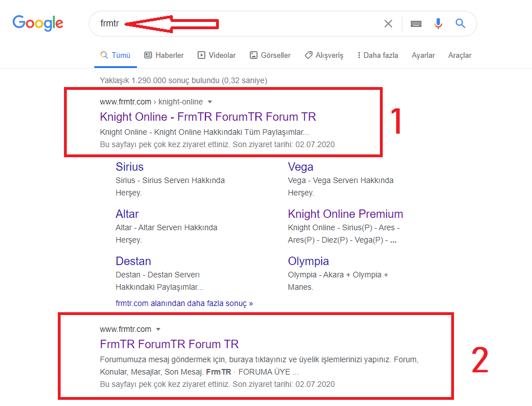
Task: Click frmtr.com alanından daha fazla sonuç link
Action: click(184, 303)
